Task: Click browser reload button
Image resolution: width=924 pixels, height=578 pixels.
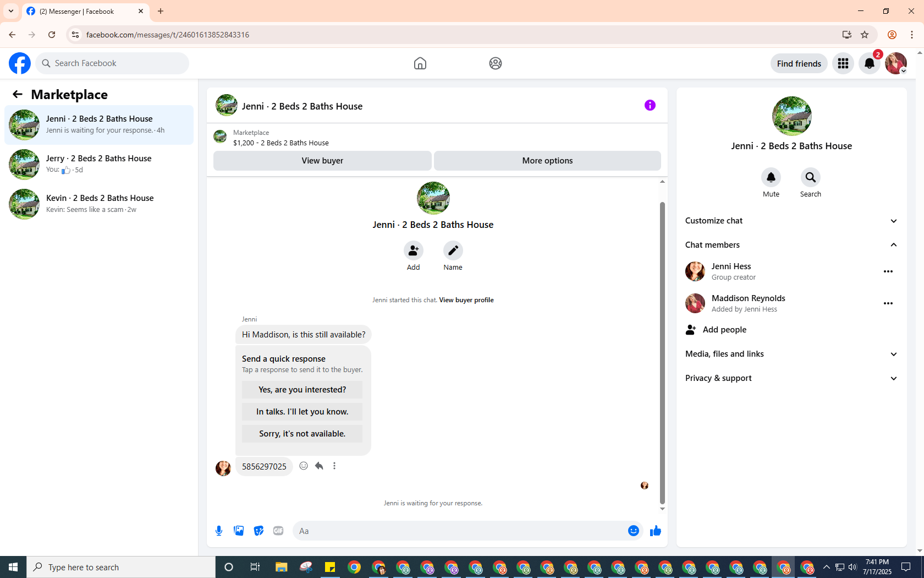Action: coord(52,35)
